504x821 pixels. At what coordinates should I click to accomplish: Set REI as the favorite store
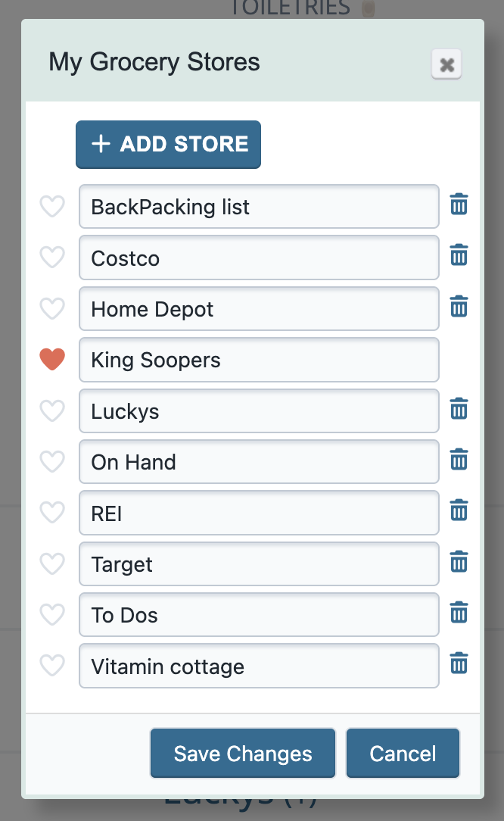52,513
